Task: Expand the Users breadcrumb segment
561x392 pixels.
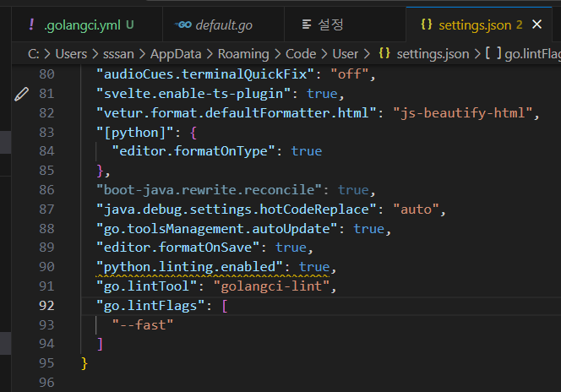Action: 71,54
